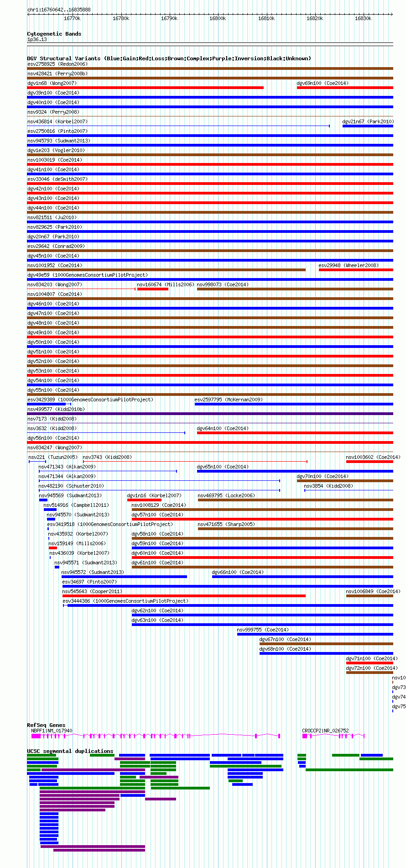Click the nsv469795 (Locke2006) label
Screen dimensions: 406x868
point(226,496)
